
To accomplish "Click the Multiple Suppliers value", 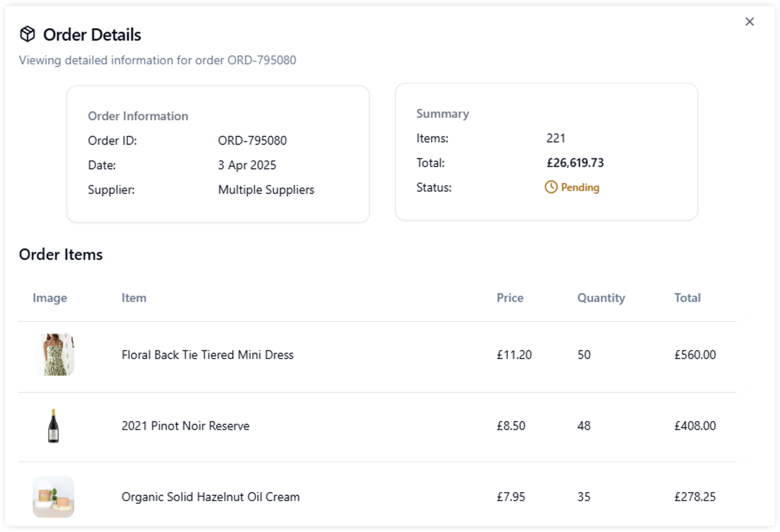I will (x=266, y=190).
